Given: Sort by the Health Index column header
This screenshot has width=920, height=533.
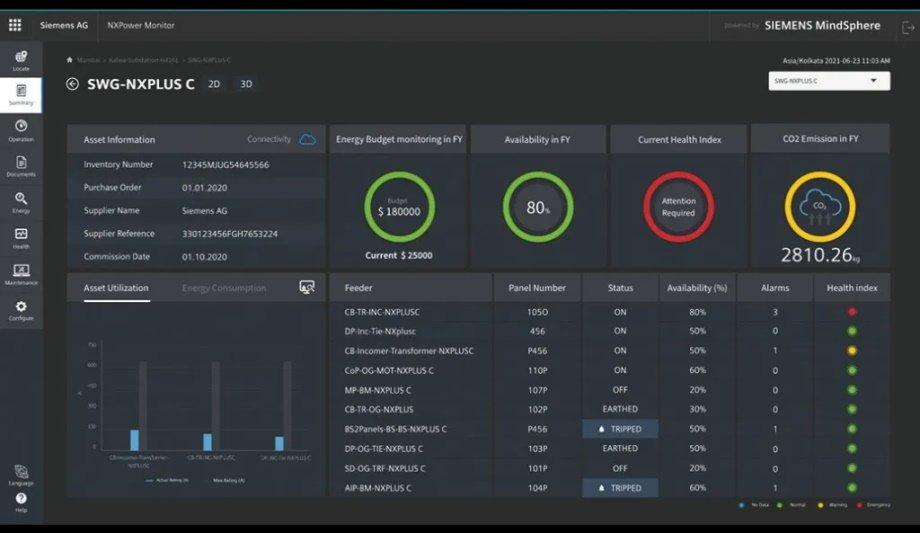Looking at the screenshot, I should (x=852, y=288).
